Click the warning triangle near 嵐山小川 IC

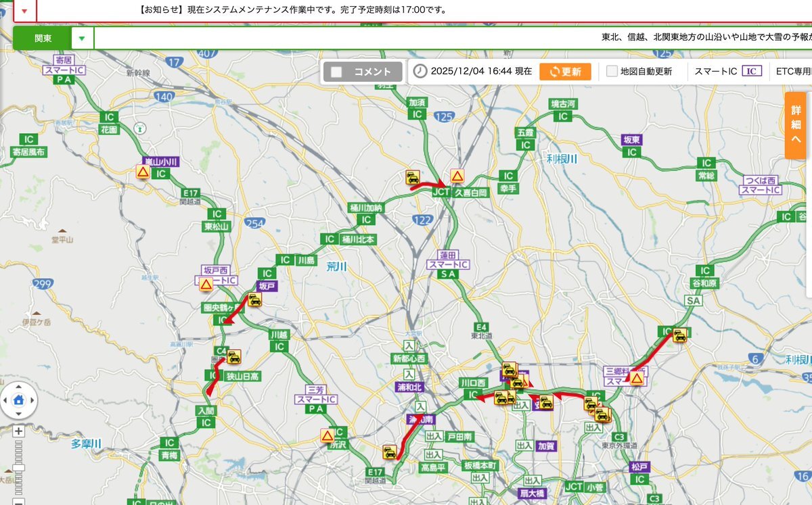[x=143, y=172]
